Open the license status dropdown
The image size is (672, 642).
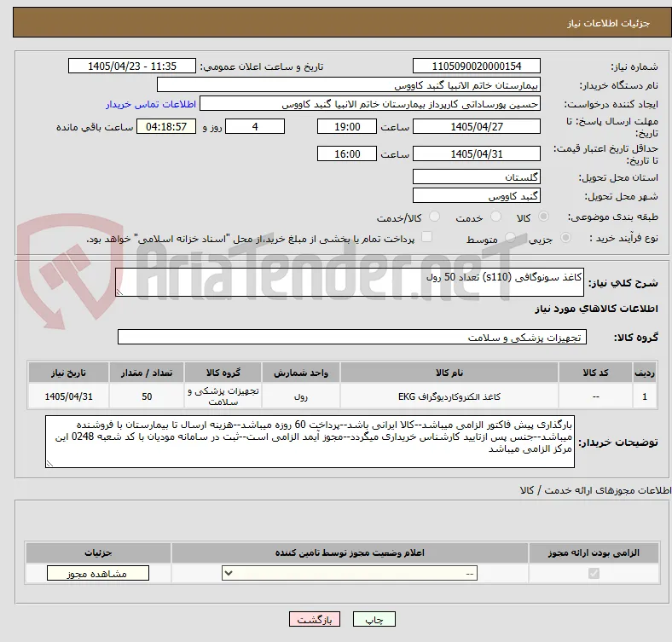[350, 574]
